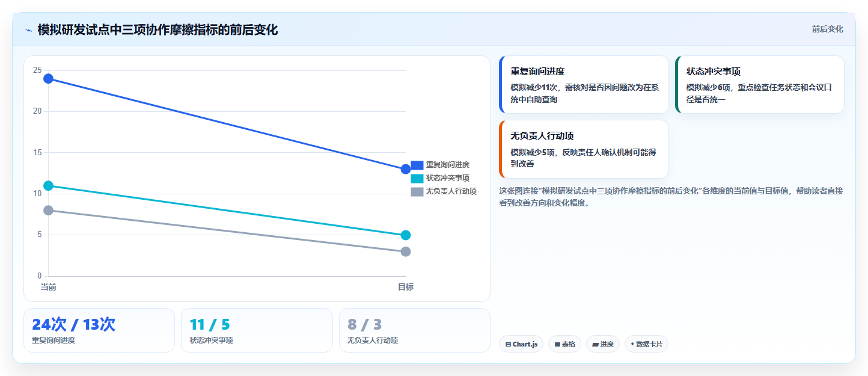This screenshot has height=376, width=868.
Task: Open the 无负责人行动项 insight card
Action: [584, 149]
